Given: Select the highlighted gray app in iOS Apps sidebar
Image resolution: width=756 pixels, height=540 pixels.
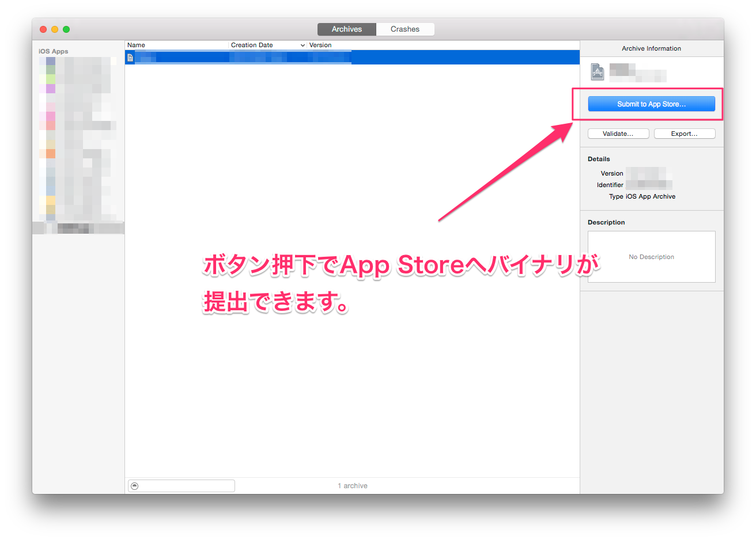Looking at the screenshot, I should click(78, 228).
